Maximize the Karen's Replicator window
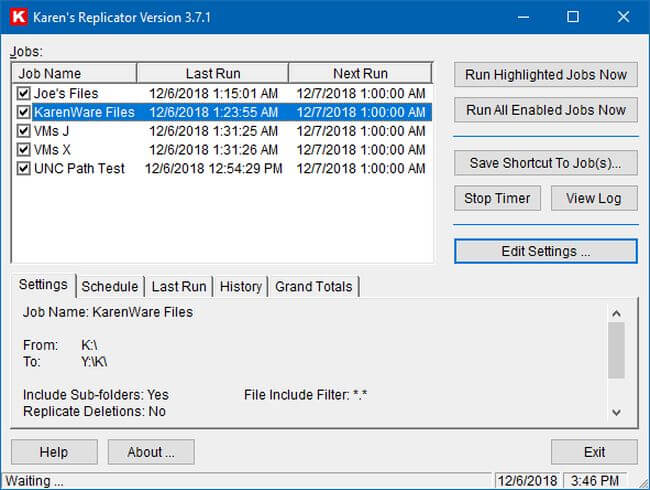 coord(573,17)
